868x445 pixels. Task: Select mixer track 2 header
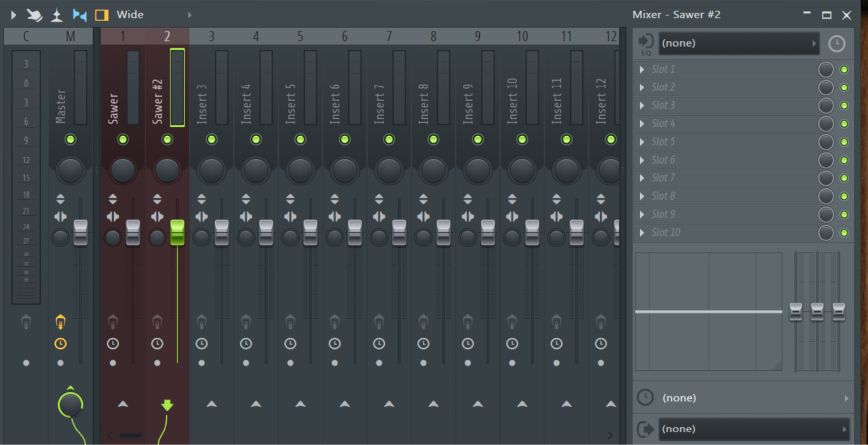tap(167, 36)
